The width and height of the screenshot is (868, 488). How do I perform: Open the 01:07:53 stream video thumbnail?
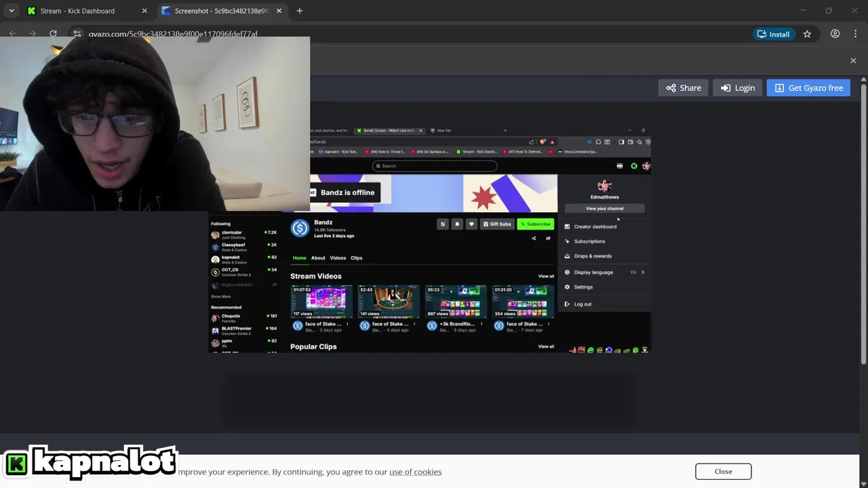321,302
